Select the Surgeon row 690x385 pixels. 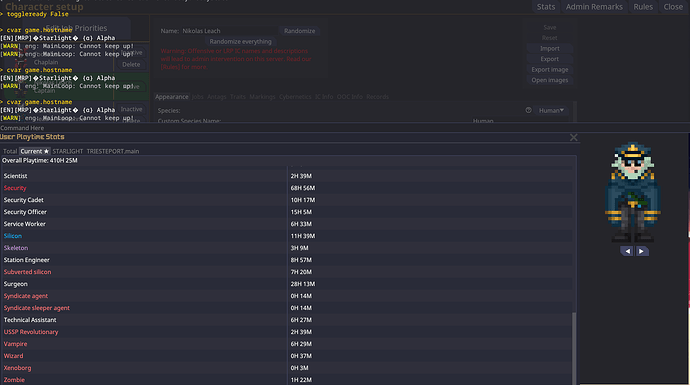coord(287,284)
